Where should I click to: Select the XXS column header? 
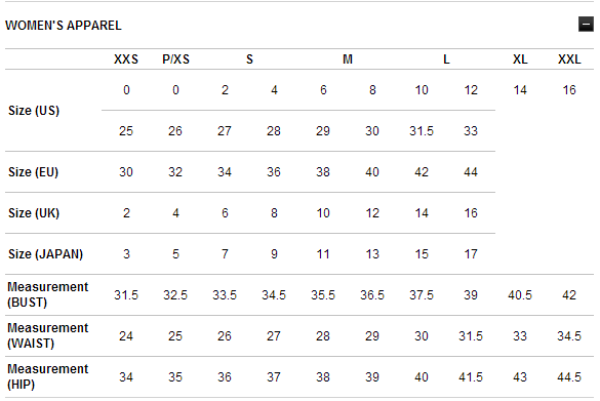[x=126, y=59]
